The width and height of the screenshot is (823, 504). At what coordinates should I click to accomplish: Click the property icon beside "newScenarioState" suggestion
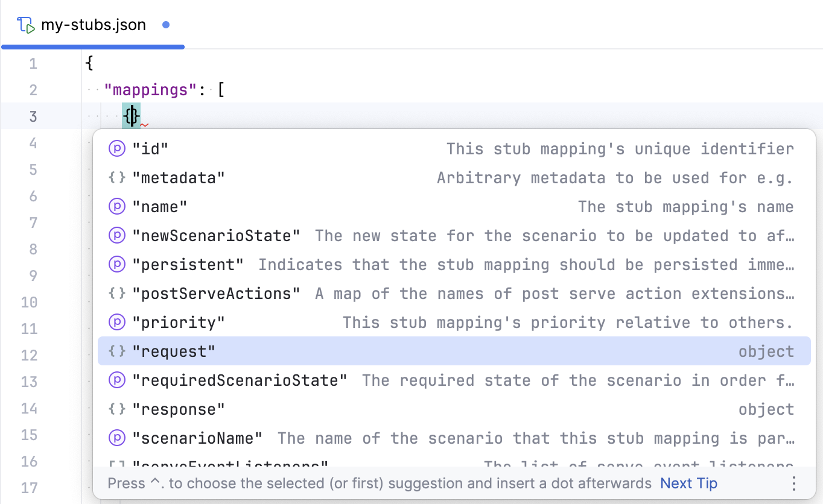click(x=116, y=235)
